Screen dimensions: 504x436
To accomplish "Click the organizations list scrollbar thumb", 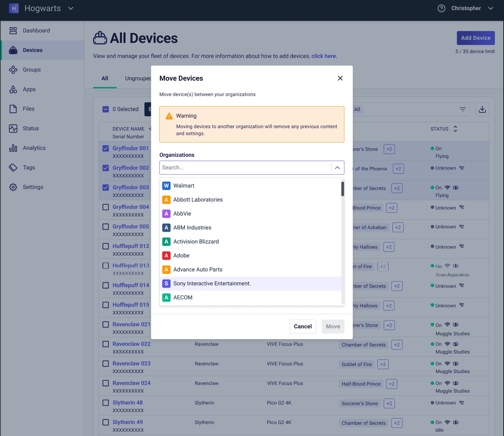I will (343, 189).
